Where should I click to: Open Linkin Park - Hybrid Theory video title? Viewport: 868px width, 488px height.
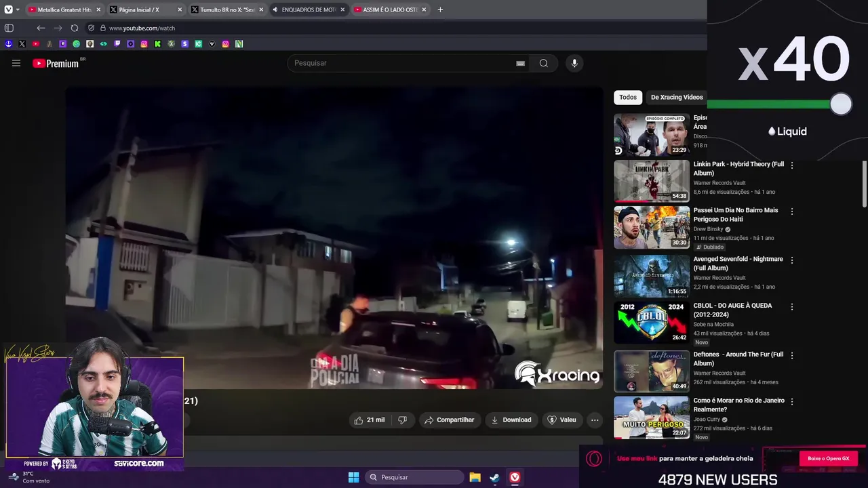pos(738,169)
